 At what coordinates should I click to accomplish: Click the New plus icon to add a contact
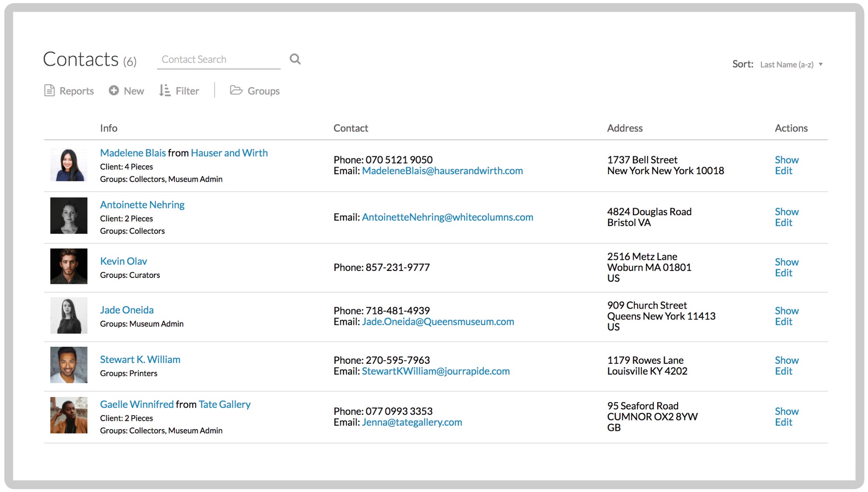tap(113, 90)
